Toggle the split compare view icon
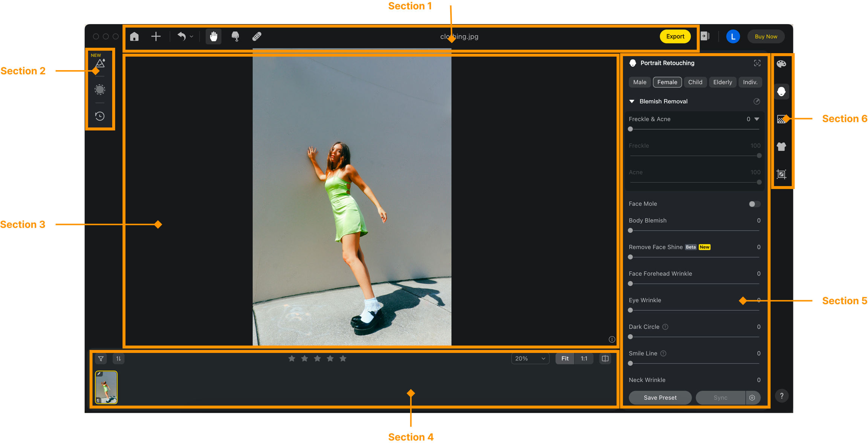 [605, 359]
